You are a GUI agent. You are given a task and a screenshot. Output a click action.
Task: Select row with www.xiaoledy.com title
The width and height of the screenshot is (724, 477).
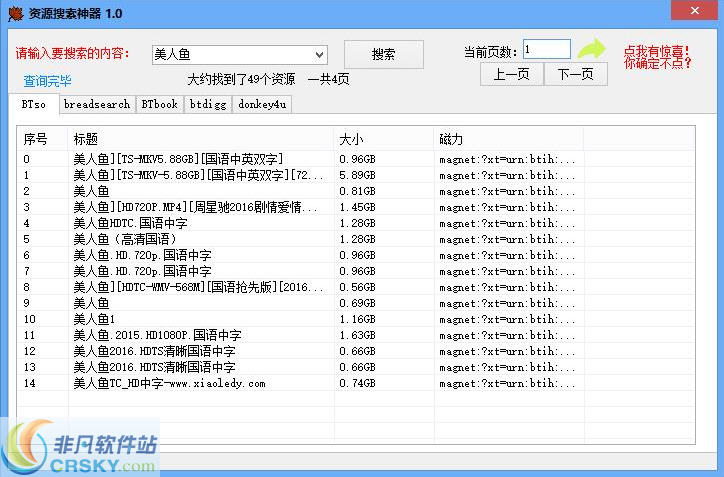click(169, 383)
